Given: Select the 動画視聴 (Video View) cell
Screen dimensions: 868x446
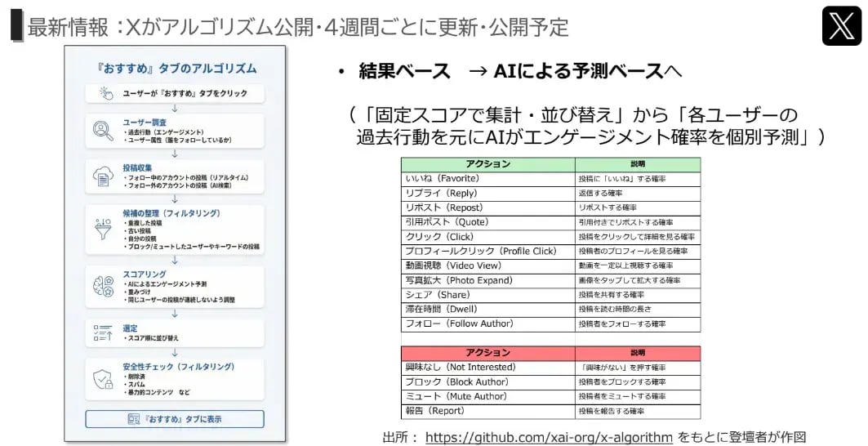Looking at the screenshot, I should [487, 266].
